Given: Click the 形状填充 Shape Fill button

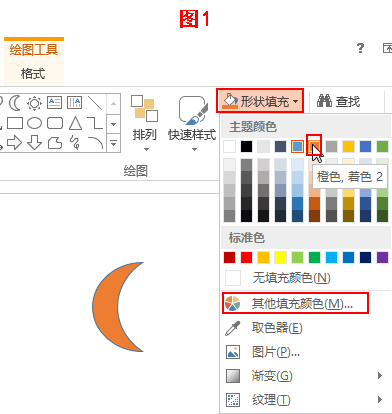Looking at the screenshot, I should [260, 101].
